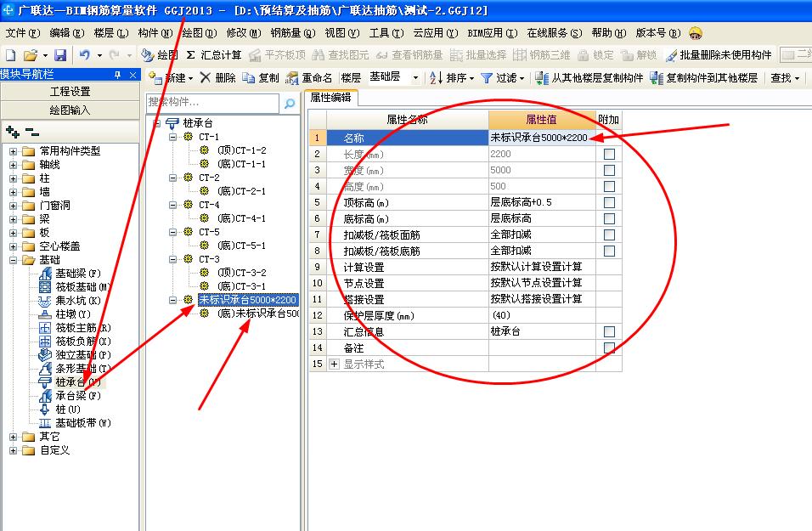
Task: Open the BIM应用(I) menu
Action: coord(492,33)
